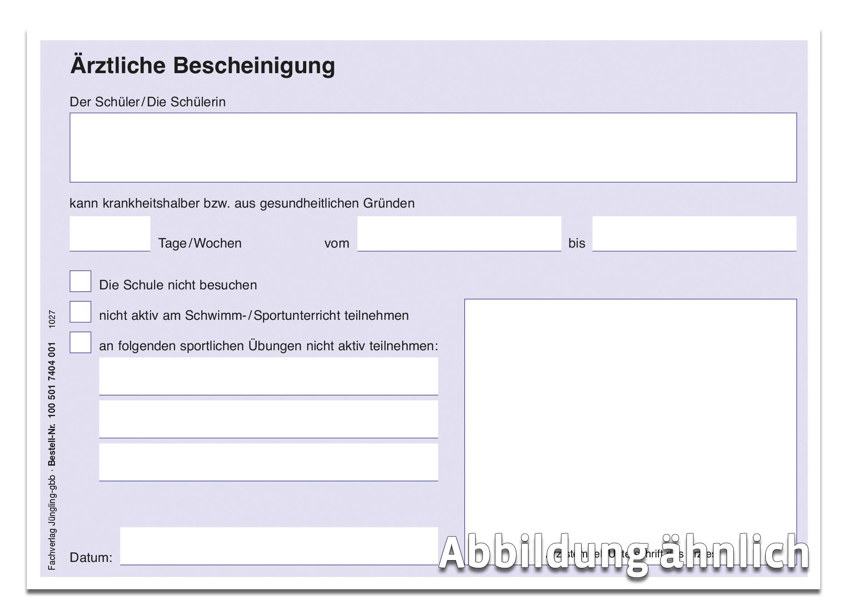
Task: Click the Tage/Wochen label text
Action: (199, 243)
